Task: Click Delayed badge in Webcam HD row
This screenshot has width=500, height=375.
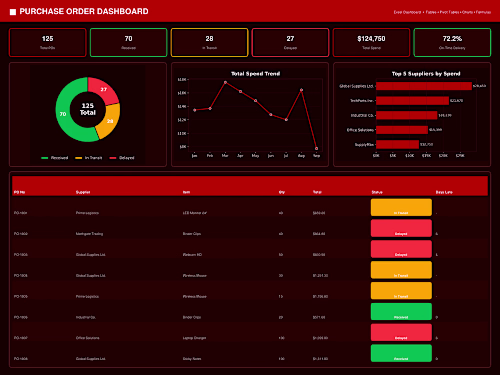Action: (x=401, y=249)
